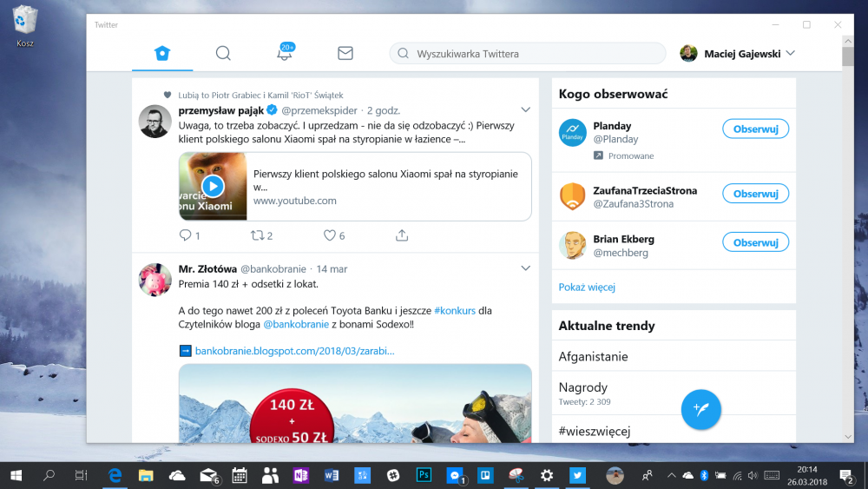The image size is (868, 489).
Task: Open ZaufanaTrzeciaStrona shield avatar
Action: tap(572, 196)
